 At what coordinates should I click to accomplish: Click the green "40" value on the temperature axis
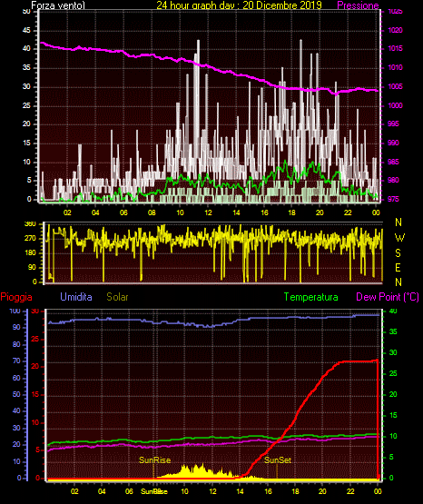(393, 311)
